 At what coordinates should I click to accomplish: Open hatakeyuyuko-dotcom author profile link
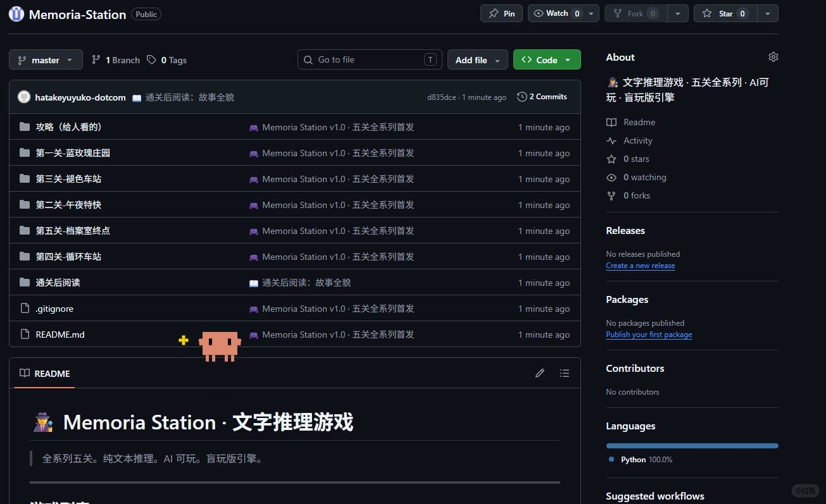coord(80,97)
